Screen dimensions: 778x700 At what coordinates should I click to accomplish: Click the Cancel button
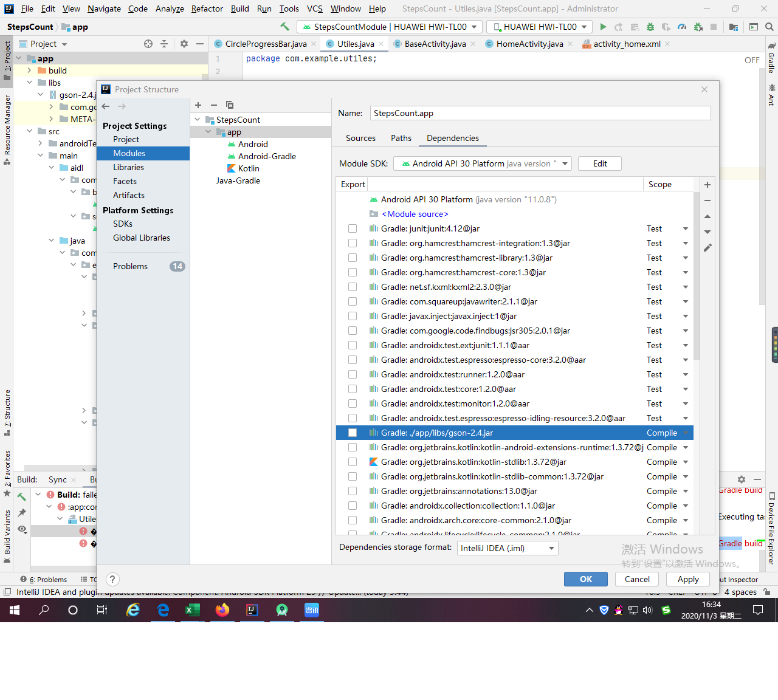(x=637, y=579)
